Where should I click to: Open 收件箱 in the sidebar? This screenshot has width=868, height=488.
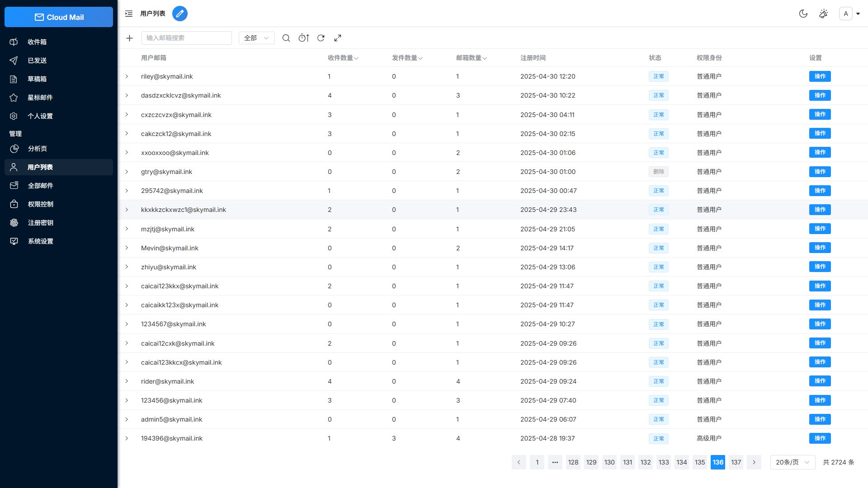[x=37, y=42]
